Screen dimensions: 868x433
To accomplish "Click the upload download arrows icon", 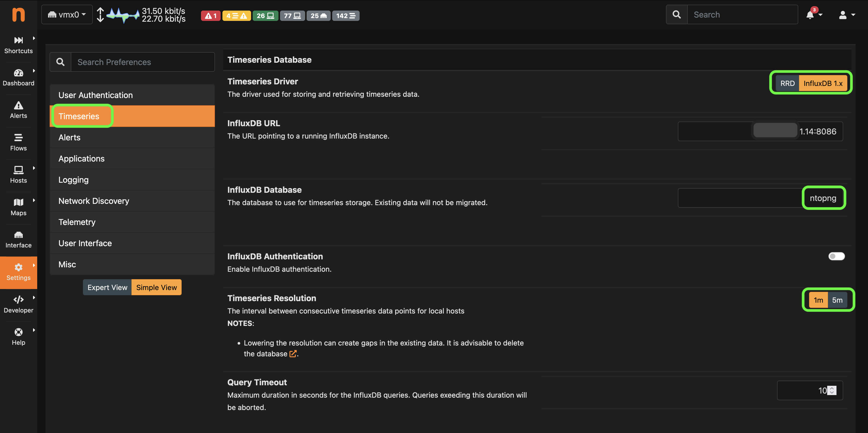I will pyautogui.click(x=100, y=15).
